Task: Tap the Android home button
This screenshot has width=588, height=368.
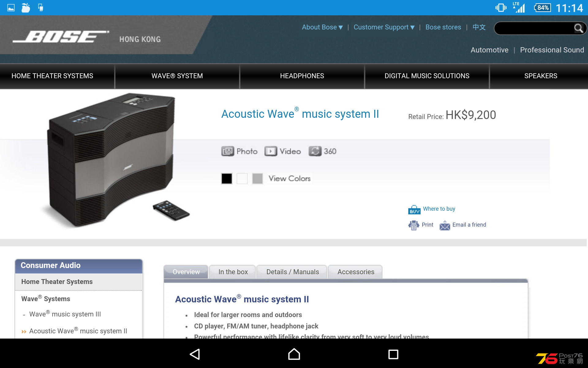Action: click(294, 354)
